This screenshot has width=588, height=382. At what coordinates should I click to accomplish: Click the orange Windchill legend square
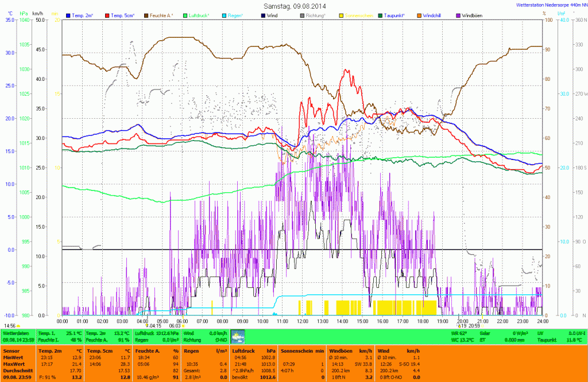click(x=419, y=15)
